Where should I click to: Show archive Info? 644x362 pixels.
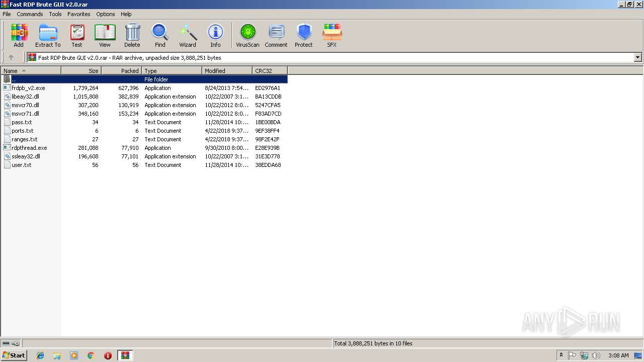pos(215,35)
